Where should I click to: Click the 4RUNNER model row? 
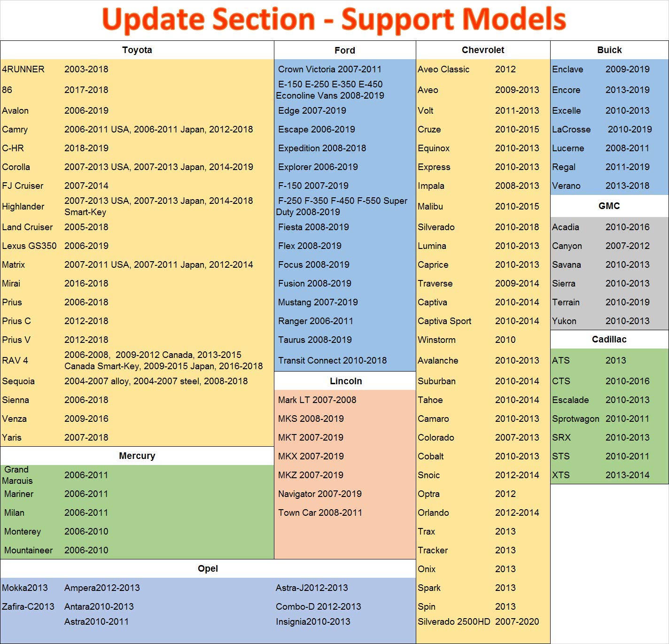(23, 69)
